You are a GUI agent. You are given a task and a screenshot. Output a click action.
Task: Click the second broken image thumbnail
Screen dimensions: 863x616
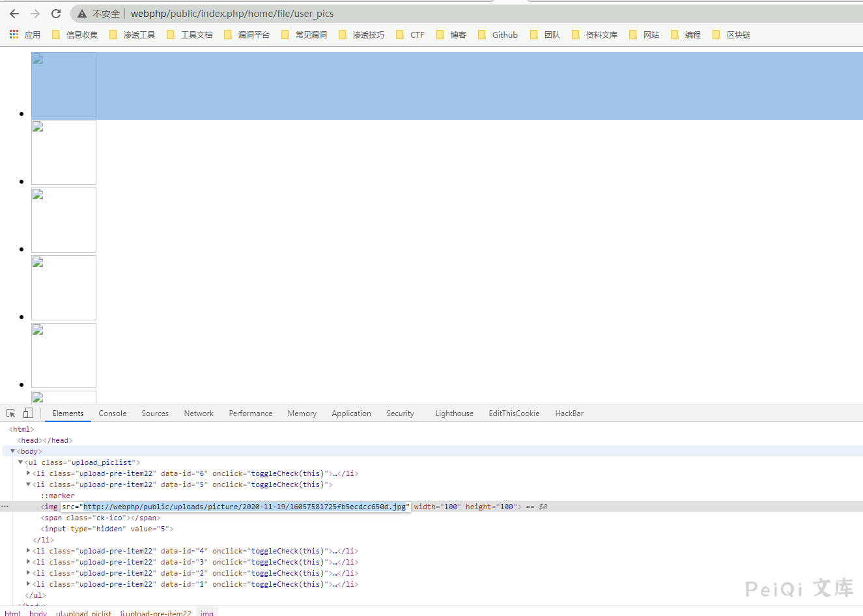(x=64, y=152)
